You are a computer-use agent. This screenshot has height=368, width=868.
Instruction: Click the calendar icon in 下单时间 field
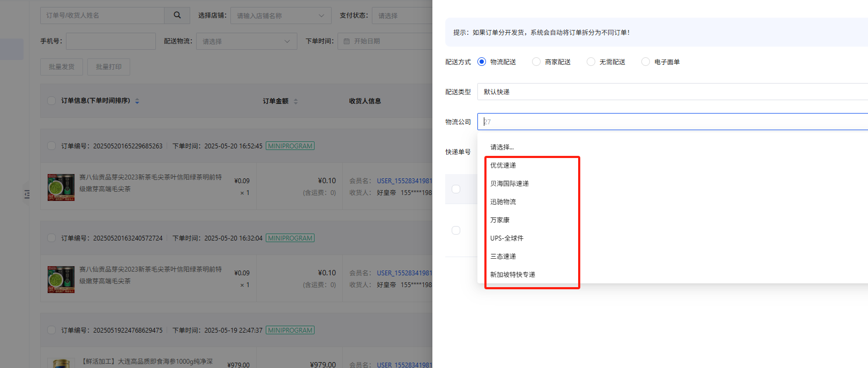pyautogui.click(x=347, y=41)
